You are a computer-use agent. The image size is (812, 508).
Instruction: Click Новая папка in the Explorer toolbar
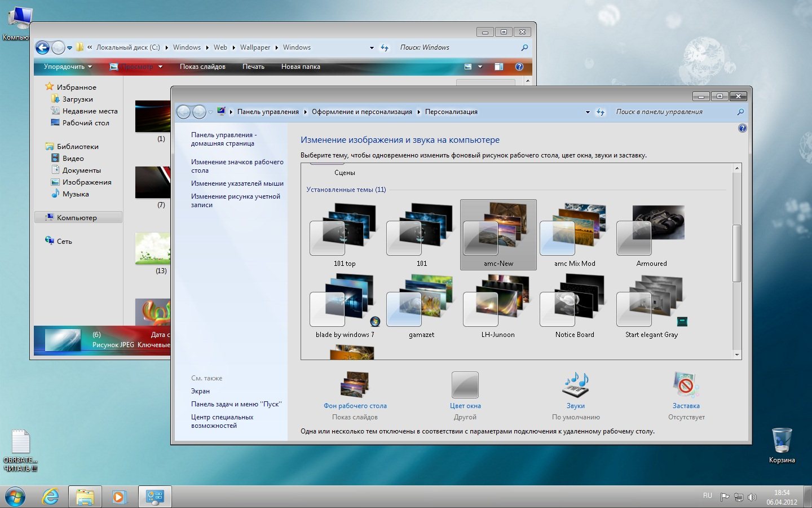(x=301, y=67)
